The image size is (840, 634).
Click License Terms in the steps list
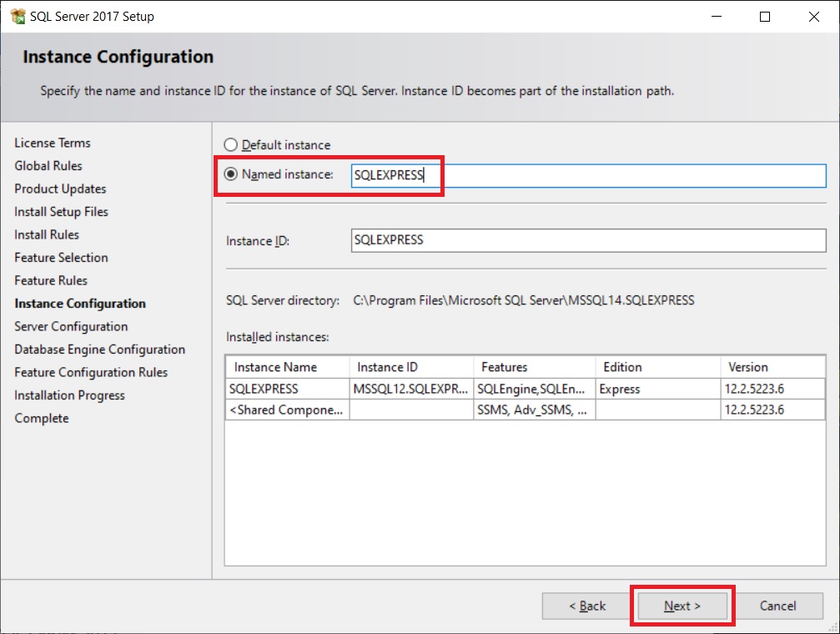point(53,143)
